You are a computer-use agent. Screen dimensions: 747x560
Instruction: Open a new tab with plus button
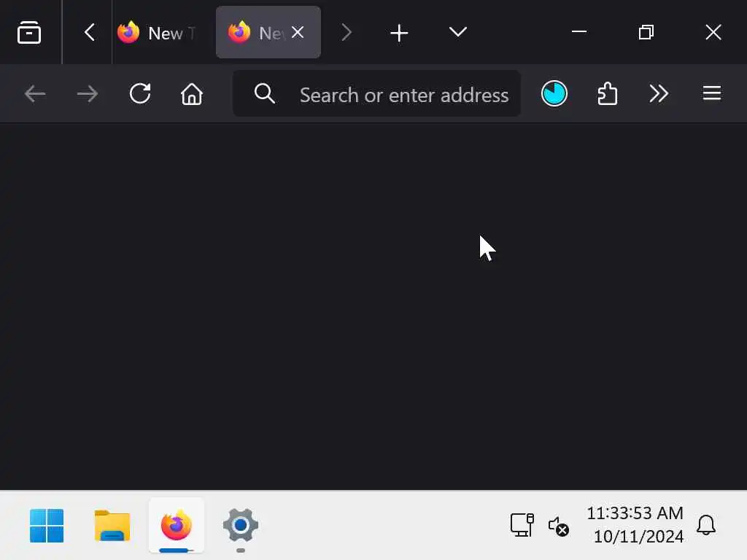(399, 33)
